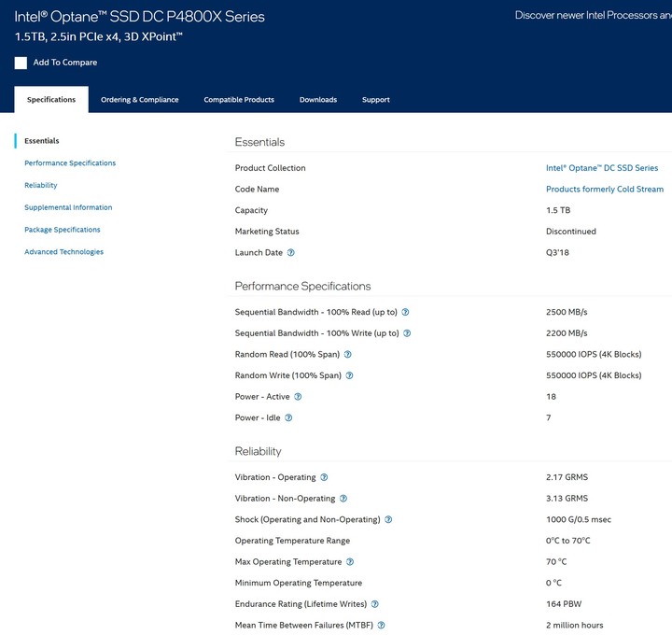Jump to Essentials section in sidebar

click(x=42, y=141)
